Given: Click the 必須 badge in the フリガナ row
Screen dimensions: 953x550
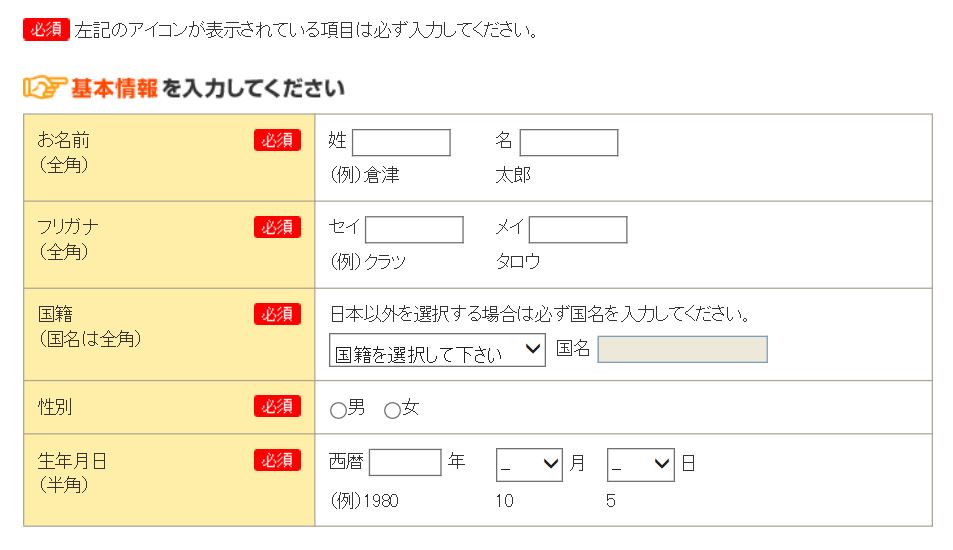Looking at the screenshot, I should 277,227.
